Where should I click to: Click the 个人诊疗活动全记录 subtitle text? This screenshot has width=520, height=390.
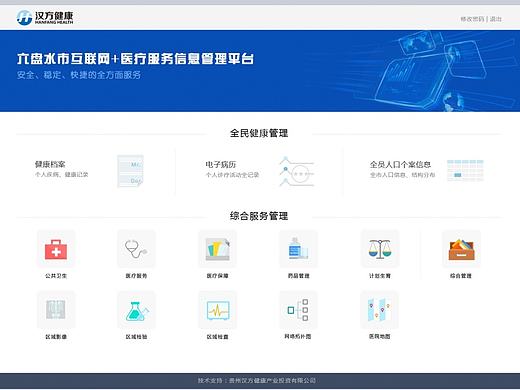232,175
